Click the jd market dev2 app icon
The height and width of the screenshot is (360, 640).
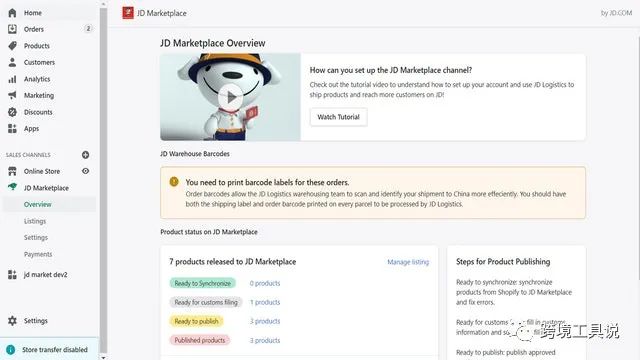(x=12, y=275)
